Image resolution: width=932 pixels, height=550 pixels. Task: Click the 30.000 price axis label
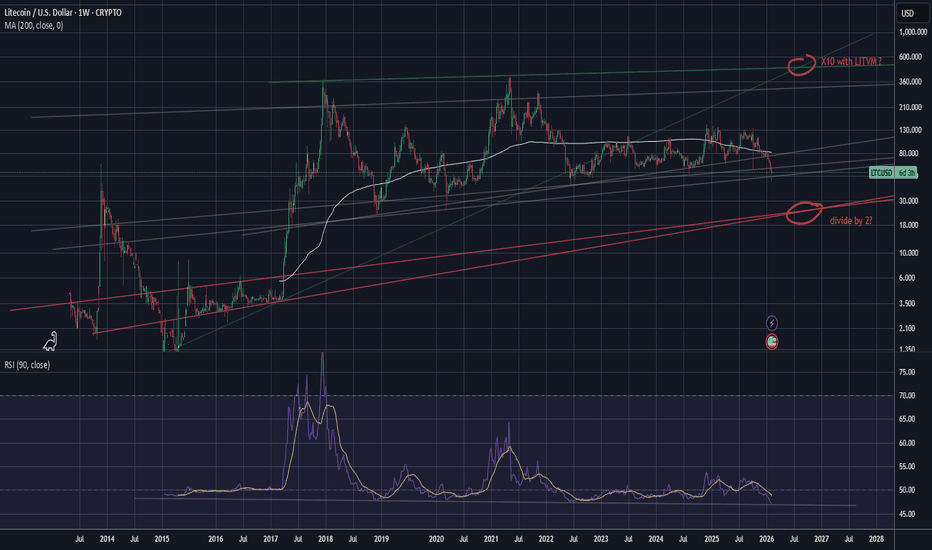click(x=909, y=201)
